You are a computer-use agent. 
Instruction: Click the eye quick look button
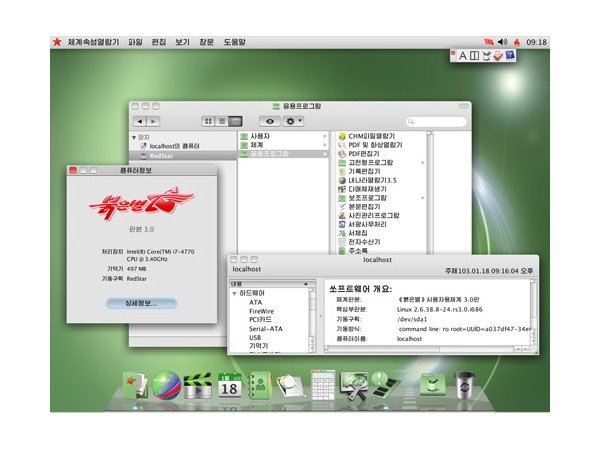pos(270,121)
